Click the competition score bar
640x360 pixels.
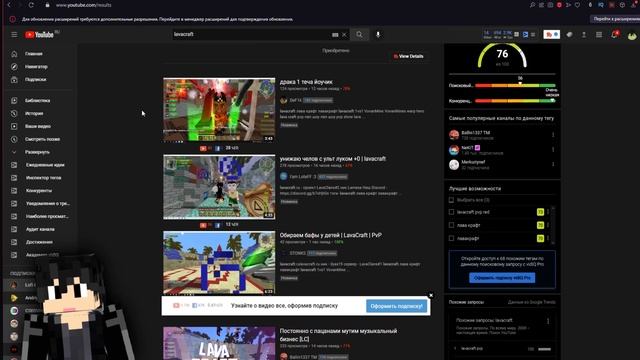pyautogui.click(x=516, y=101)
